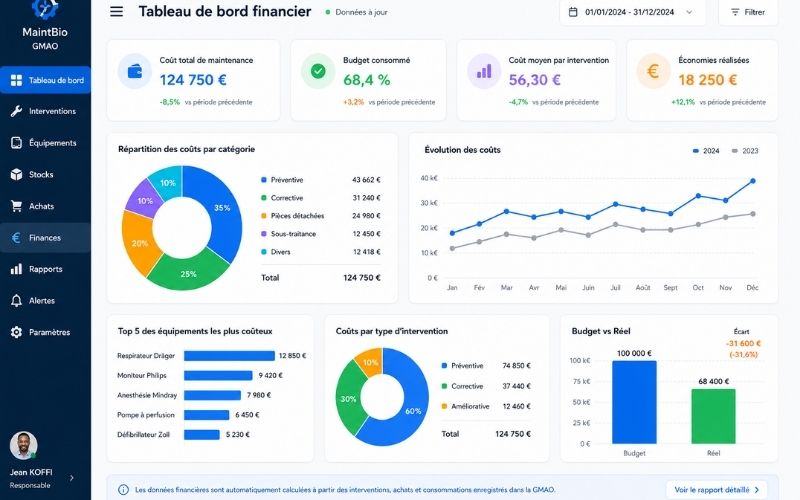
Task: Click the Respirateur Dräger bar
Action: coord(229,356)
